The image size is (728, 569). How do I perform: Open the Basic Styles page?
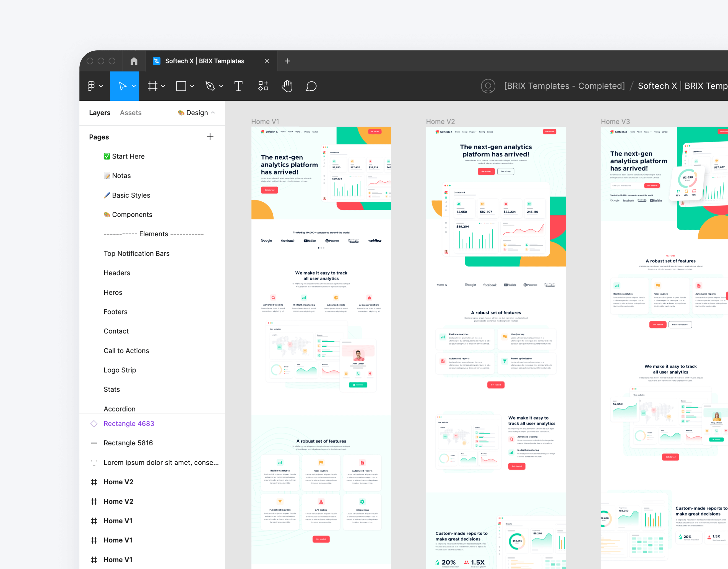click(x=131, y=195)
